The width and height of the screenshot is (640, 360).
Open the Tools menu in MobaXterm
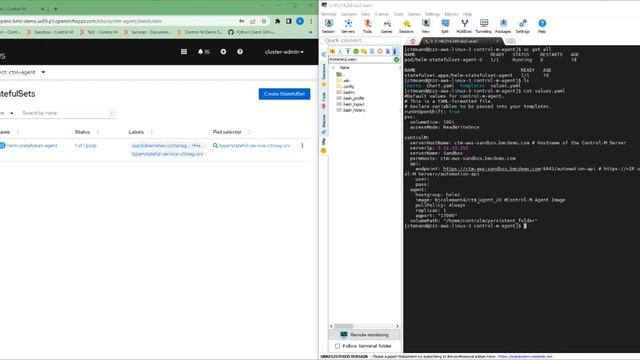[x=398, y=14]
